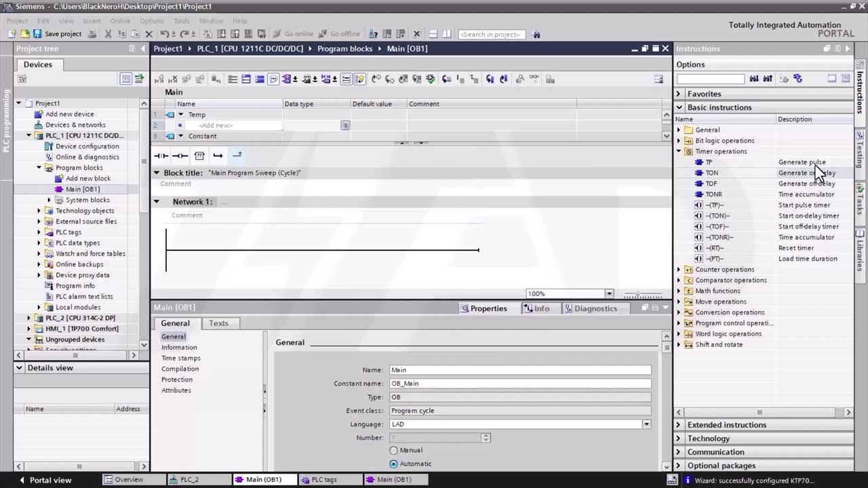Click Add new block in project tree
The height and width of the screenshot is (488, 868).
[87, 178]
